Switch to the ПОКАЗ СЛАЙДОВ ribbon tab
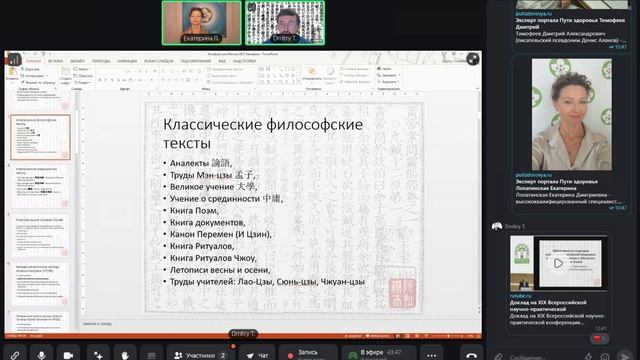This screenshot has width=640, height=360. pos(159,61)
